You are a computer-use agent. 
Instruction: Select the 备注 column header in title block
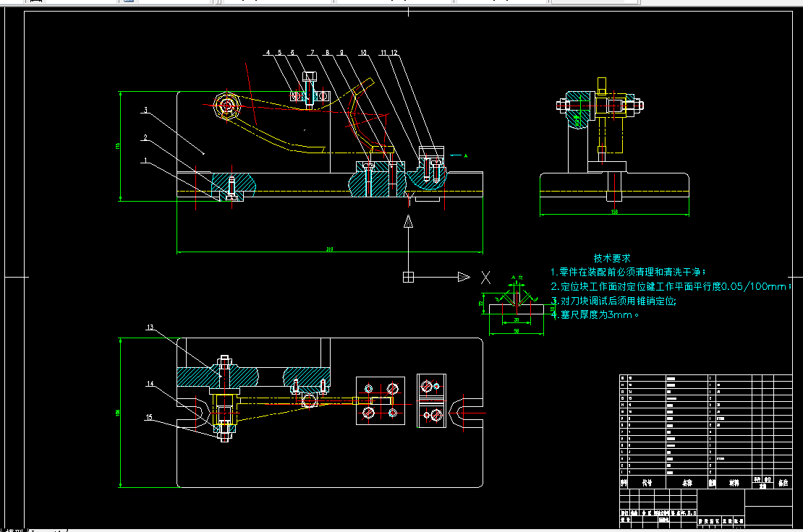783,483
